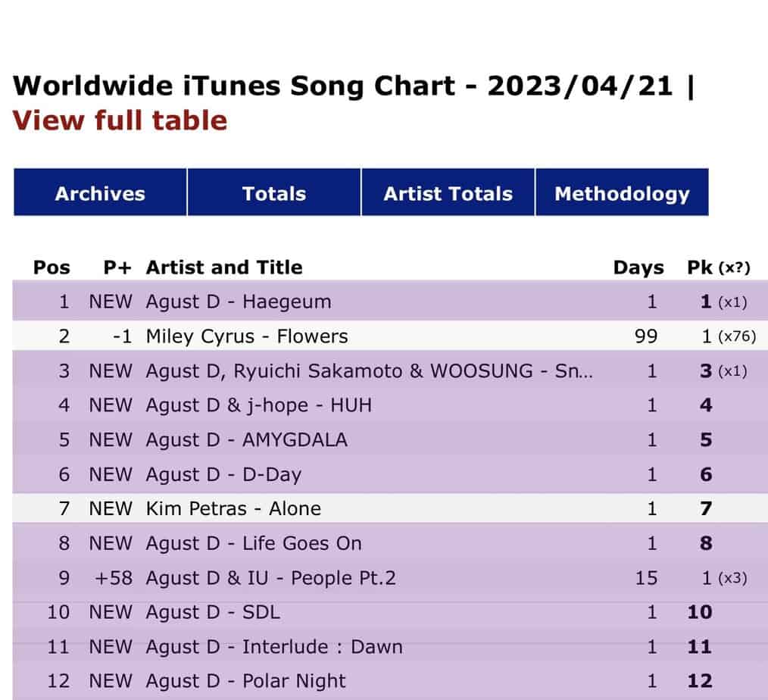
Task: Select the Agust D - Haegeum row
Action: (x=239, y=302)
